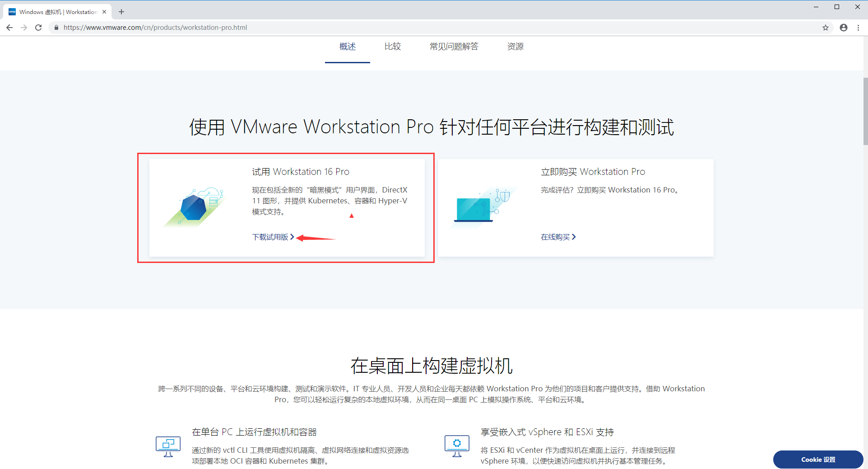Switch to the 比较 tab
This screenshot has width=868, height=469.
pyautogui.click(x=393, y=47)
